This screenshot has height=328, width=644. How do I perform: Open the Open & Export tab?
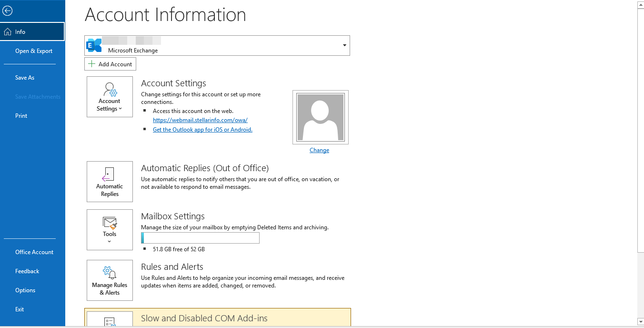pos(34,51)
